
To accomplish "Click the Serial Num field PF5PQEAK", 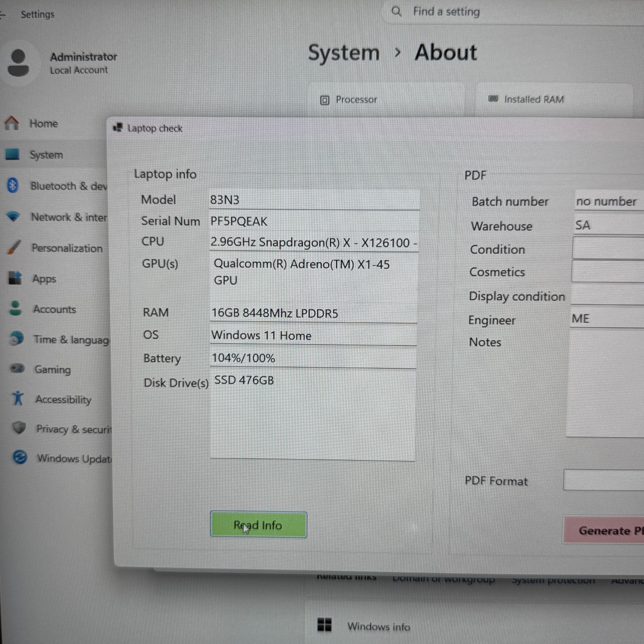I will tap(314, 221).
